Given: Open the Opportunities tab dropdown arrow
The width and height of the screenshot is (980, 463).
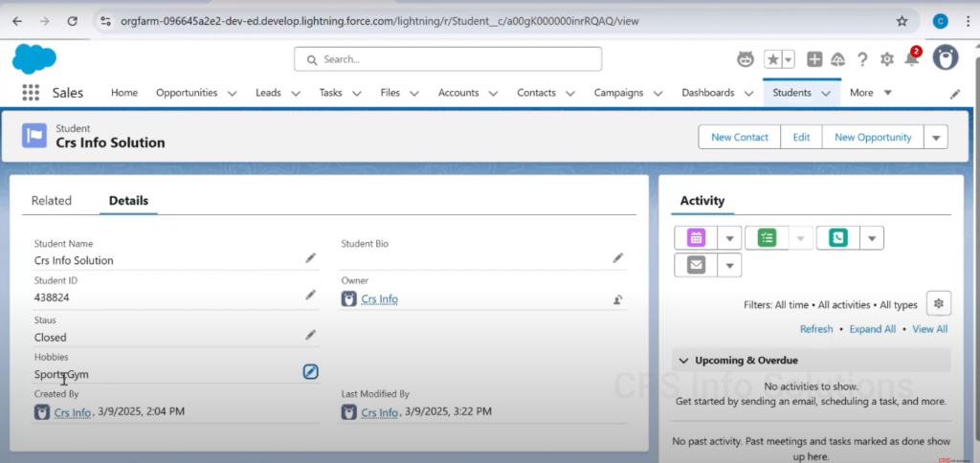Looking at the screenshot, I should pos(233,94).
